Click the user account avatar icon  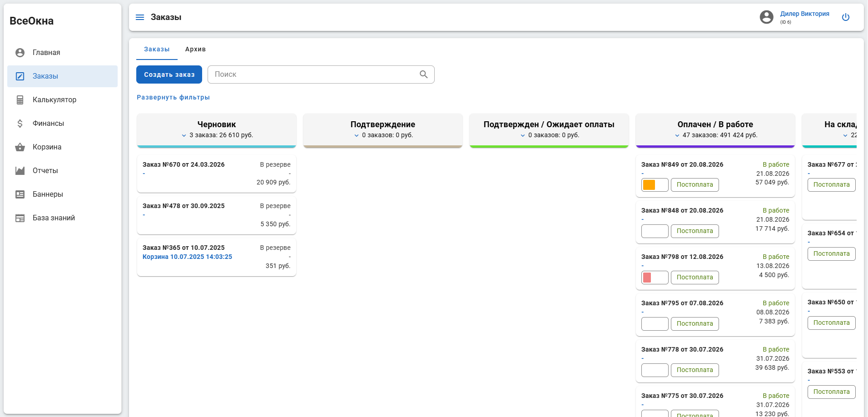pos(767,17)
